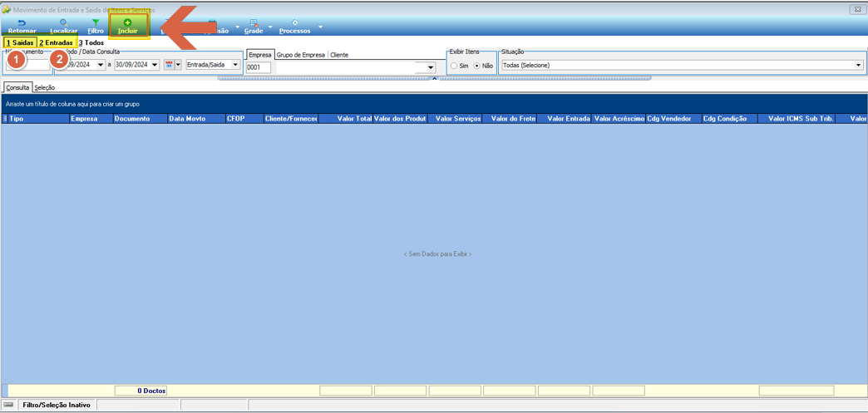
Task: Click the Valor dos Produt column header
Action: click(x=400, y=119)
